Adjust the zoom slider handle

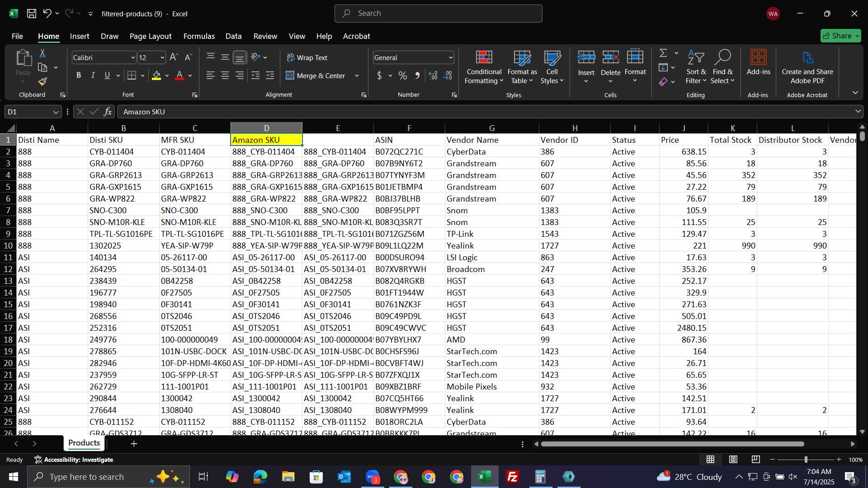806,460
